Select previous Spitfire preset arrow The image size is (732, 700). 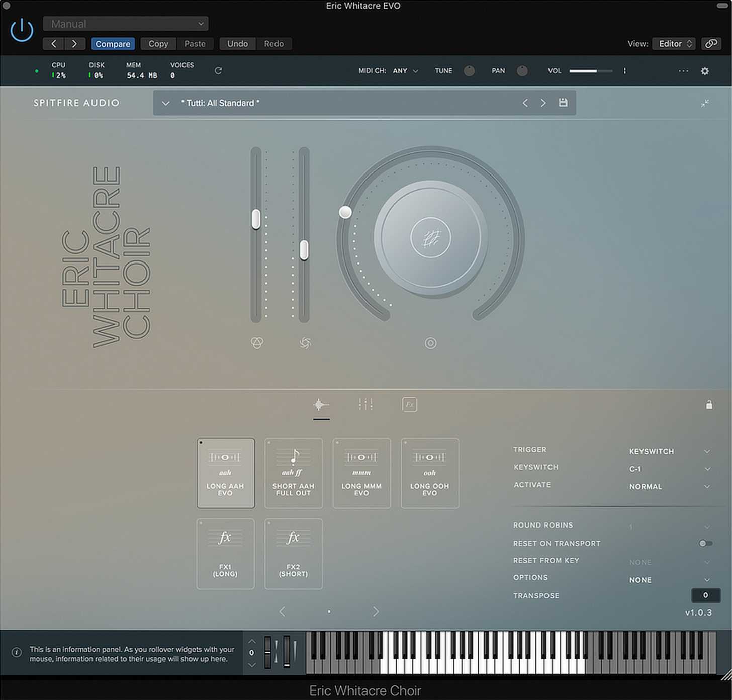coord(525,103)
